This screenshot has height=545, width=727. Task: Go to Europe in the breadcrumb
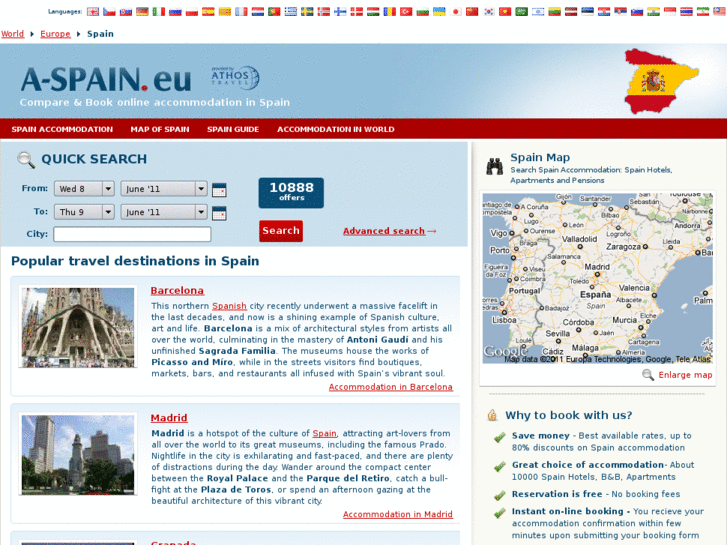point(55,34)
